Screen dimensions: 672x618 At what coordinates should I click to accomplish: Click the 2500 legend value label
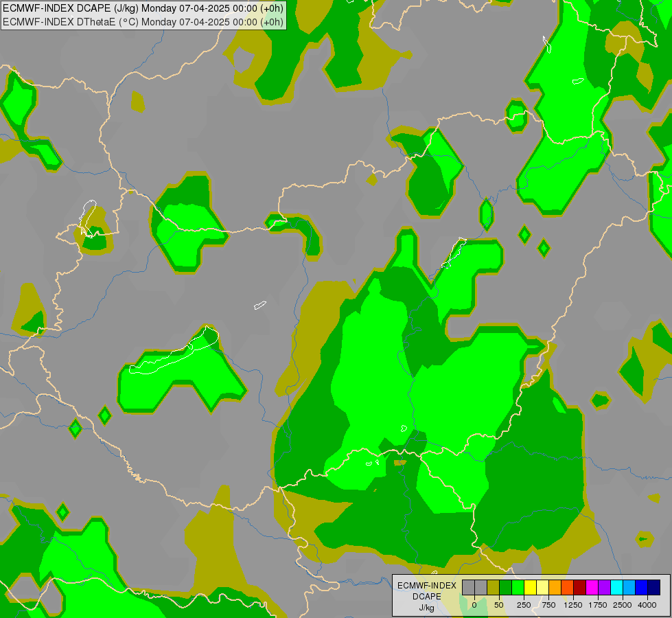click(623, 605)
